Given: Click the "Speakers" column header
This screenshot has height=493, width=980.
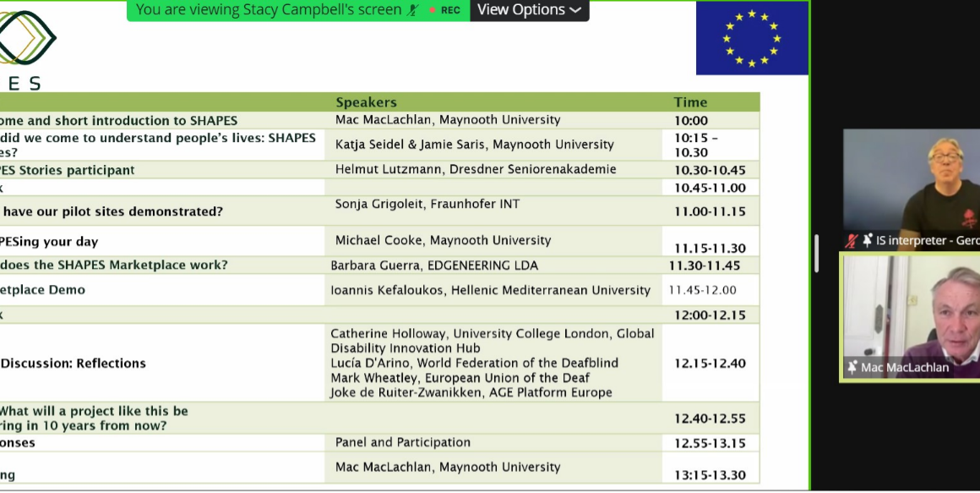Looking at the screenshot, I should (x=367, y=102).
